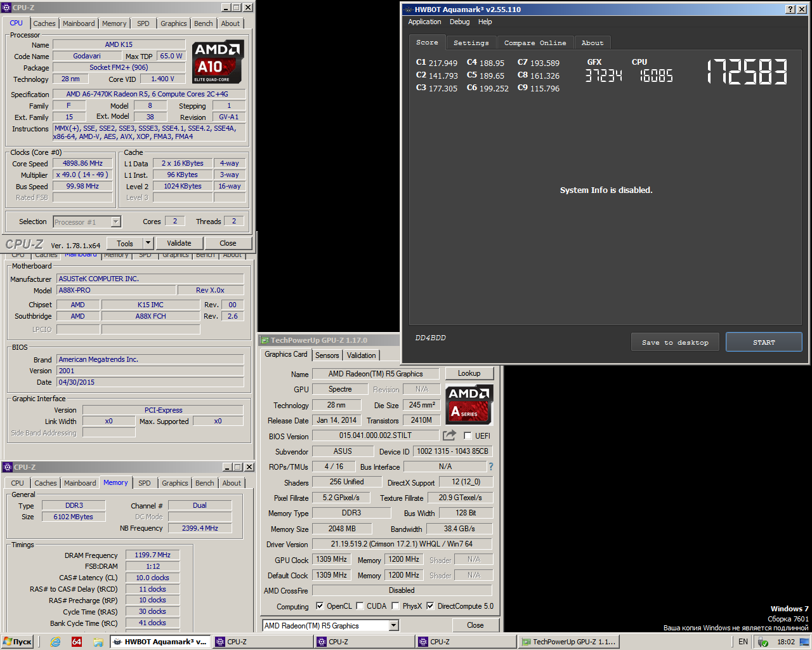Click the Close button in GPU-Z
This screenshot has height=650, width=812.
coord(475,625)
